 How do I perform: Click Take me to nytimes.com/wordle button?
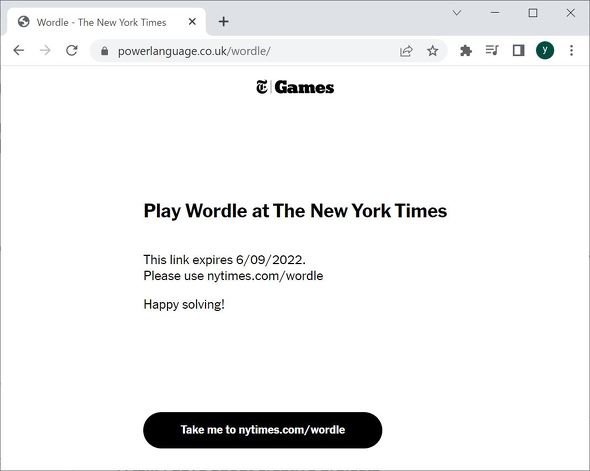(263, 430)
